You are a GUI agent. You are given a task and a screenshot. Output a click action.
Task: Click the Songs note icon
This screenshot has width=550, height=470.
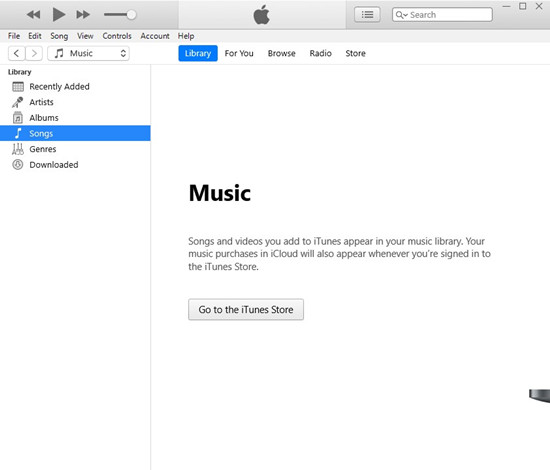[18, 133]
